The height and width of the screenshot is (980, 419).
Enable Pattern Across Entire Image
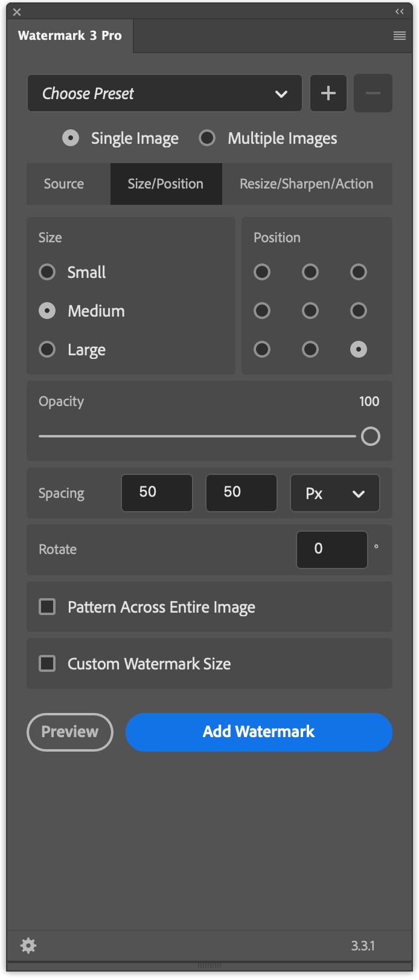(x=46, y=606)
